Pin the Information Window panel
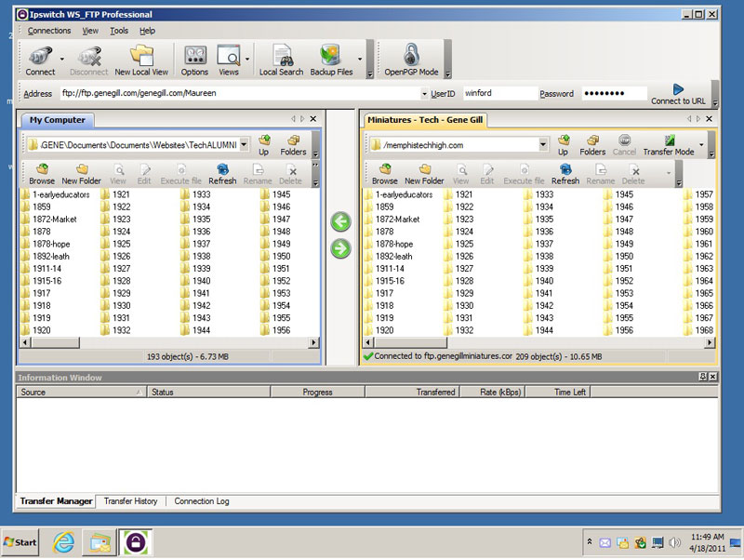The width and height of the screenshot is (744, 560). (x=703, y=377)
